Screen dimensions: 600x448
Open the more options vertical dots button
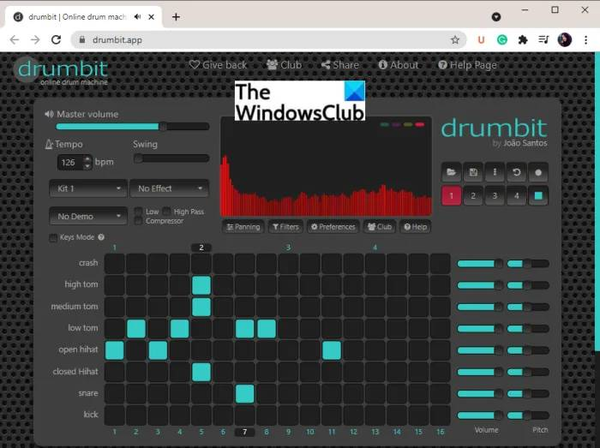point(495,173)
